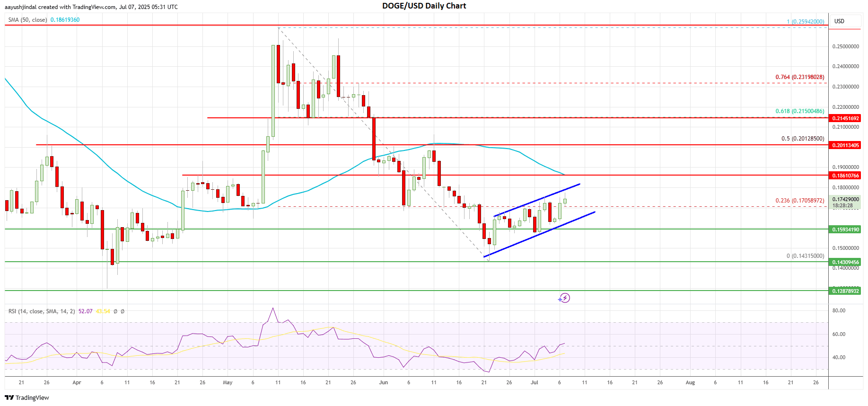Screen dimensions: 868x406
Task: Click the 0.15000000 price axis label
Action: (x=845, y=248)
